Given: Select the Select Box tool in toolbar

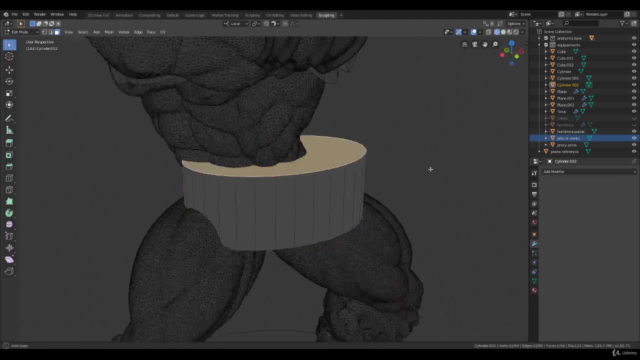Looking at the screenshot, I should 9,45.
